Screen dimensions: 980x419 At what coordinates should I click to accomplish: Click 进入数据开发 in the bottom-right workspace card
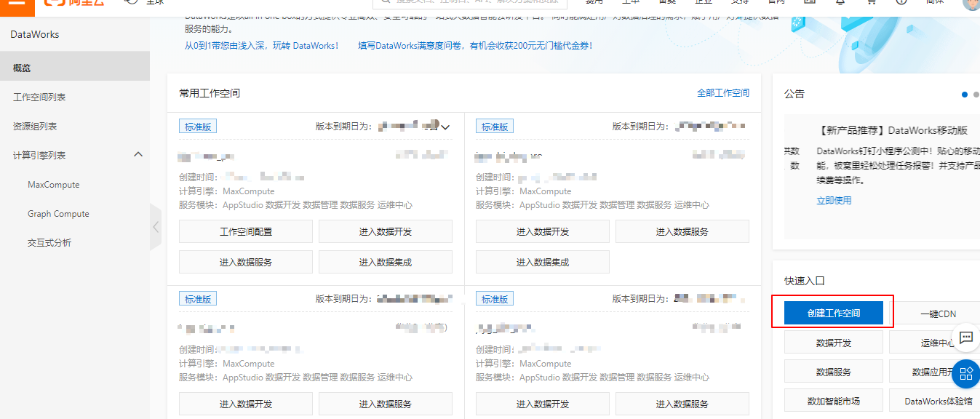[543, 404]
